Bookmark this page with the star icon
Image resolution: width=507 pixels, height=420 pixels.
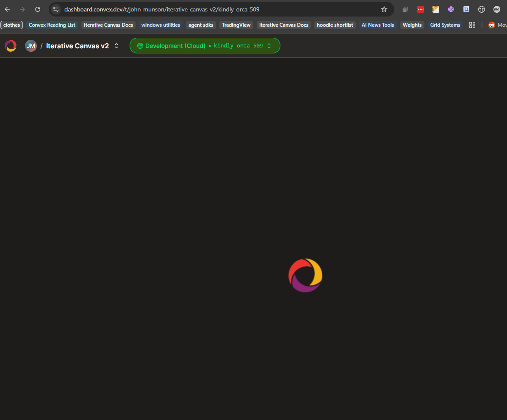[384, 9]
